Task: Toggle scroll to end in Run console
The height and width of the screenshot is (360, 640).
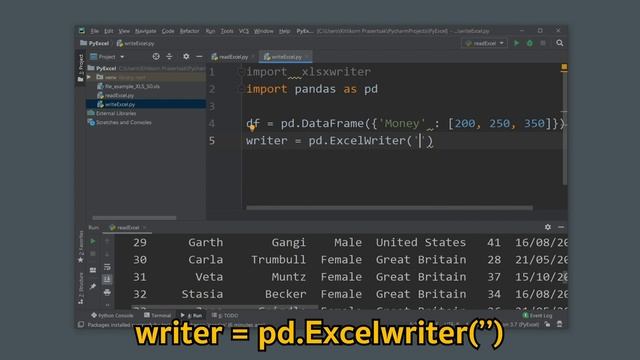Action: pyautogui.click(x=107, y=280)
